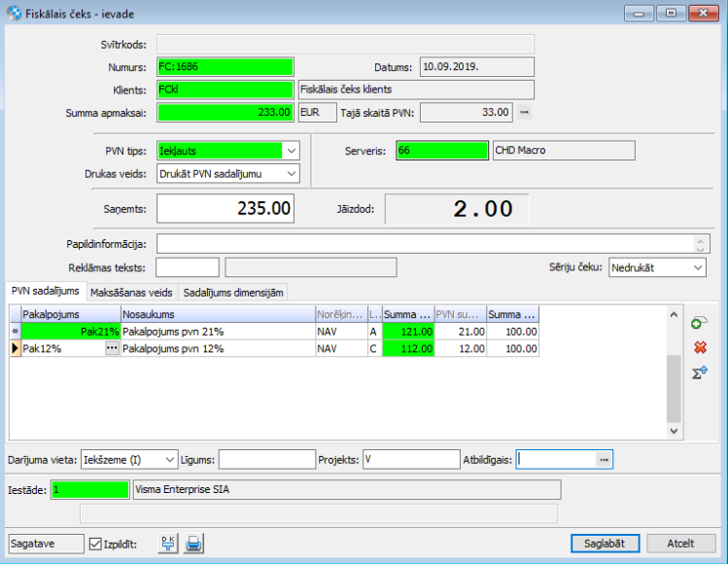Click the EUR currency field
The image size is (728, 564).
click(318, 113)
